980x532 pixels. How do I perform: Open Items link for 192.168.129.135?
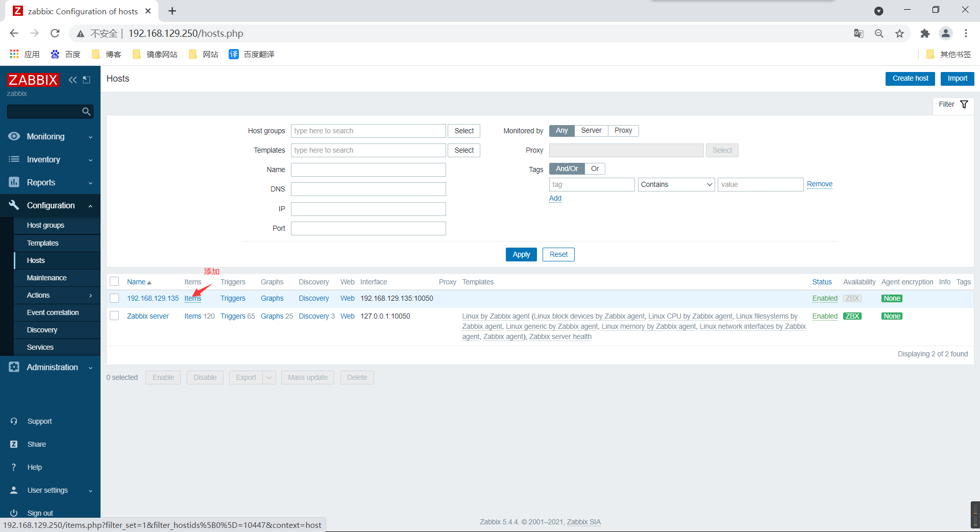point(193,298)
